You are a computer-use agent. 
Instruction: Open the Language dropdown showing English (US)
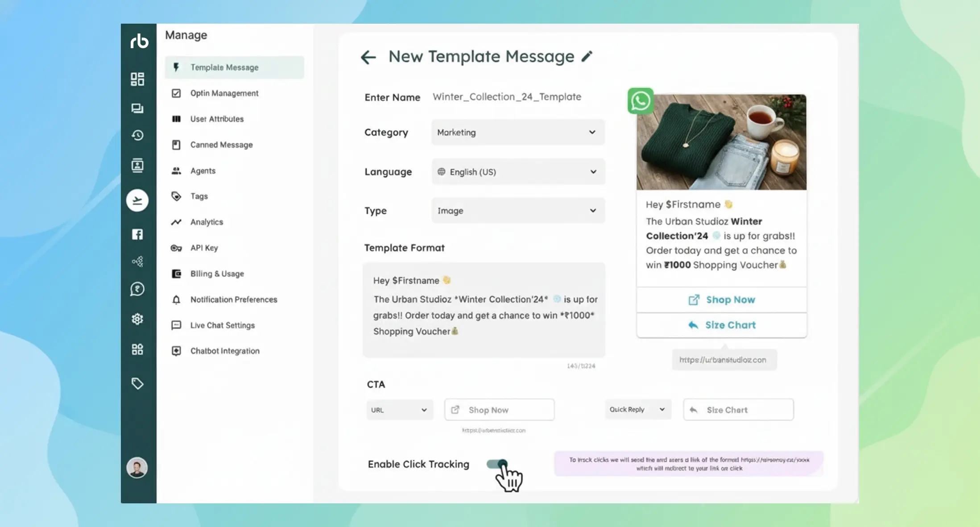click(518, 172)
